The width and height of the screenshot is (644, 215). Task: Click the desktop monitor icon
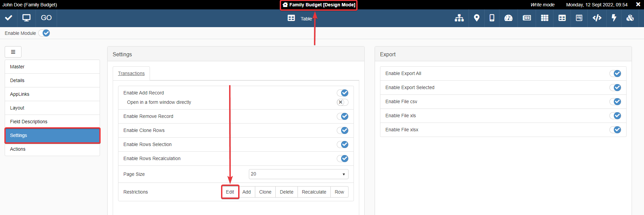26,18
